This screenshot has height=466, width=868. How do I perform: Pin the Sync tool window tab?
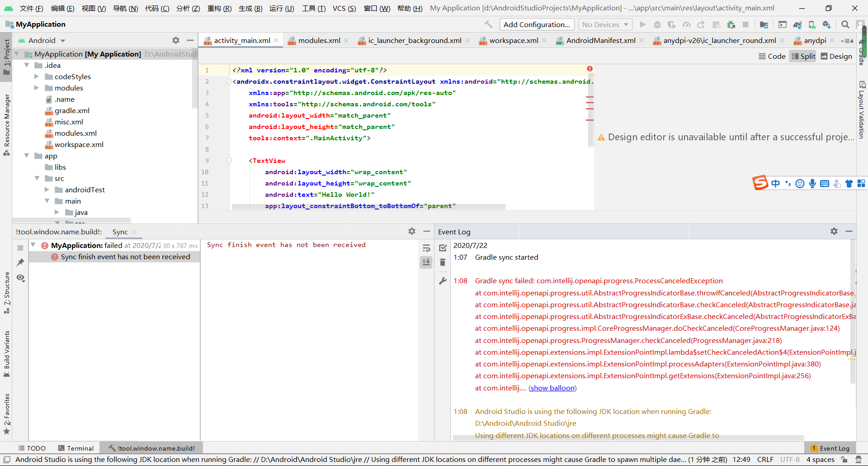(20, 262)
